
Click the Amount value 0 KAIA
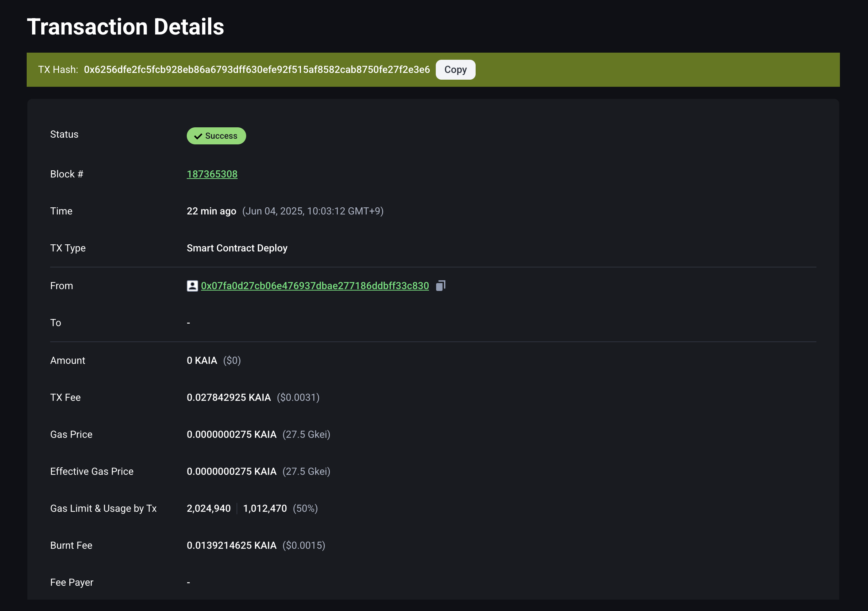201,360
